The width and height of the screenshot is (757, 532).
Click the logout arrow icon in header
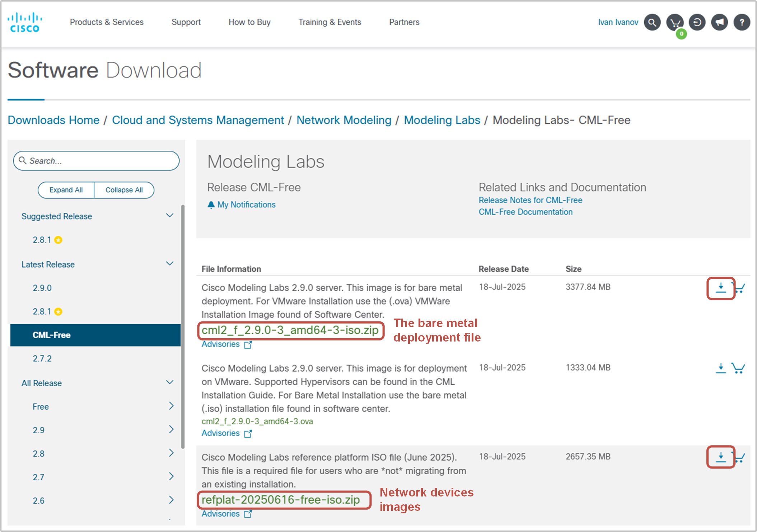(697, 22)
